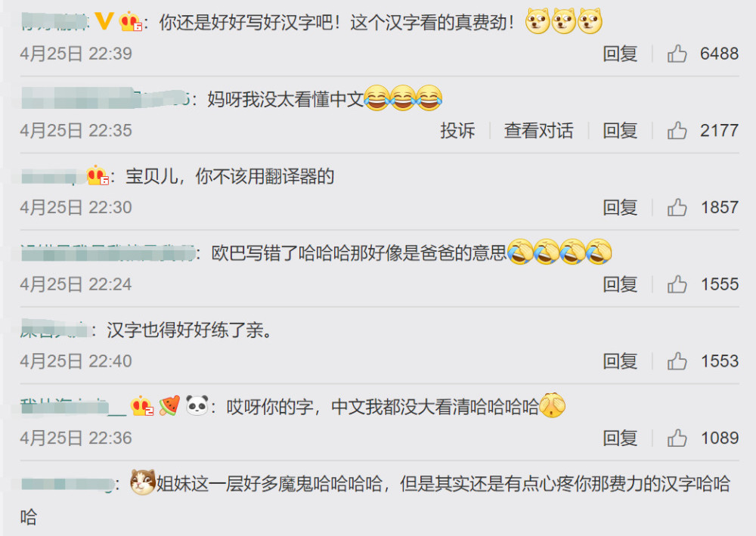756x536 pixels.
Task: Click the orange V verified badge
Action: [x=104, y=21]
